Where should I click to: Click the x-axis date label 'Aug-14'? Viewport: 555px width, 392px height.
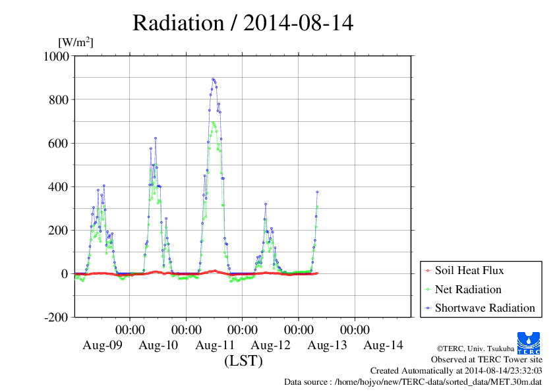pyautogui.click(x=384, y=345)
